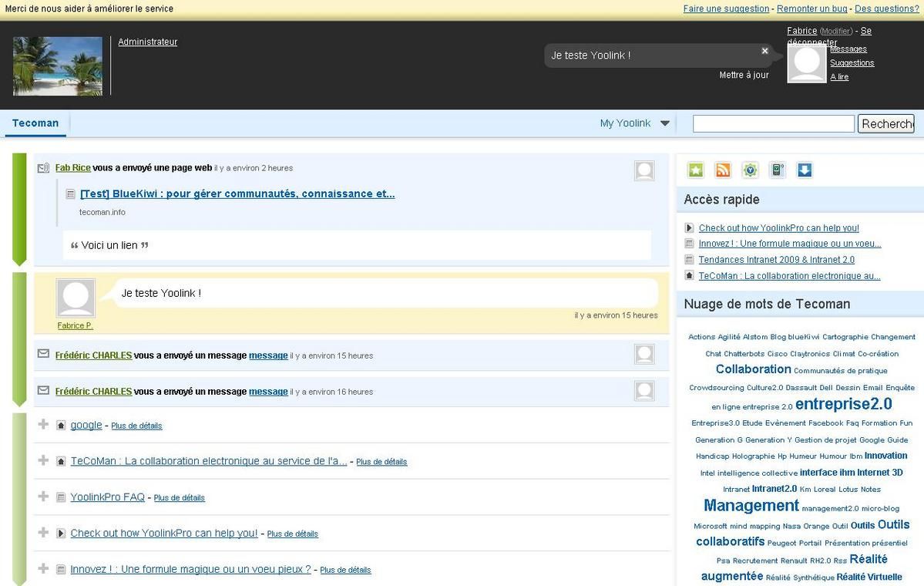Click 'Mettre à jour' status update
The height and width of the screenshot is (586, 924).
pyautogui.click(x=744, y=75)
